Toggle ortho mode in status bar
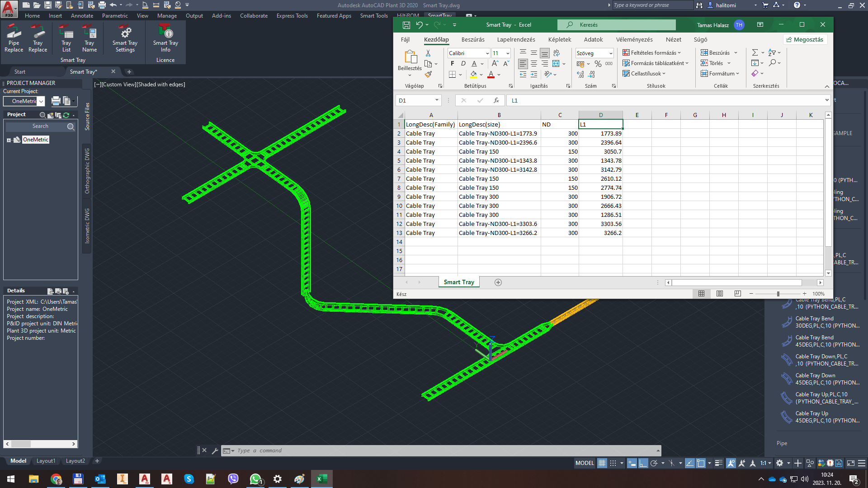 coord(642,463)
